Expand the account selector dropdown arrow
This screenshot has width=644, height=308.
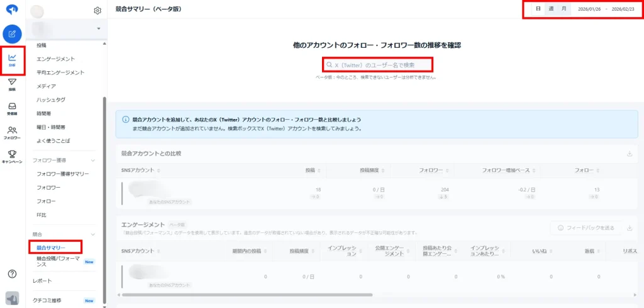(98, 29)
